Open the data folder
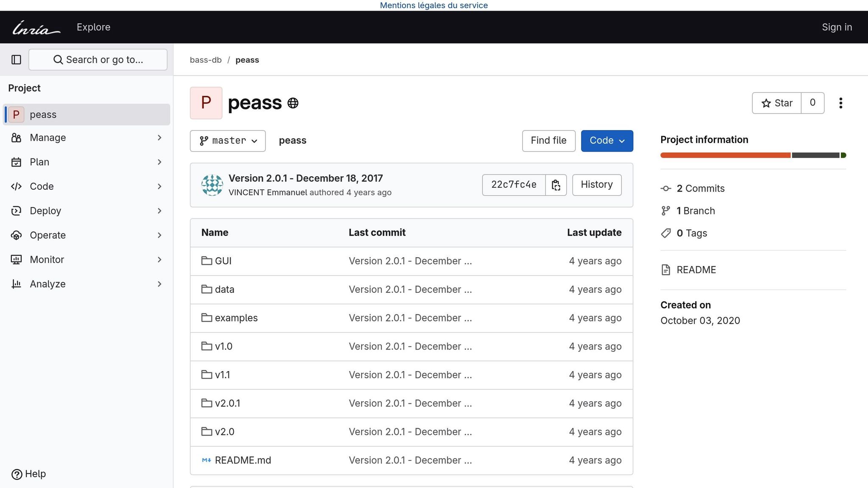The height and width of the screenshot is (488, 868). 224,289
